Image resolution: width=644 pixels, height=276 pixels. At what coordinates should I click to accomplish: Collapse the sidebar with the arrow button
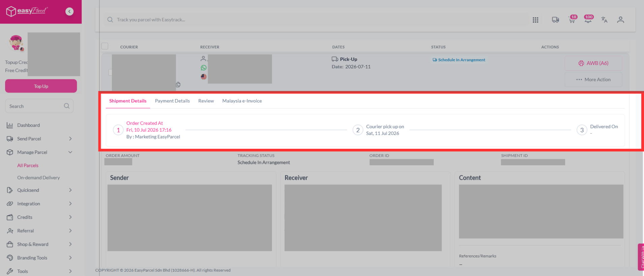[x=69, y=11]
